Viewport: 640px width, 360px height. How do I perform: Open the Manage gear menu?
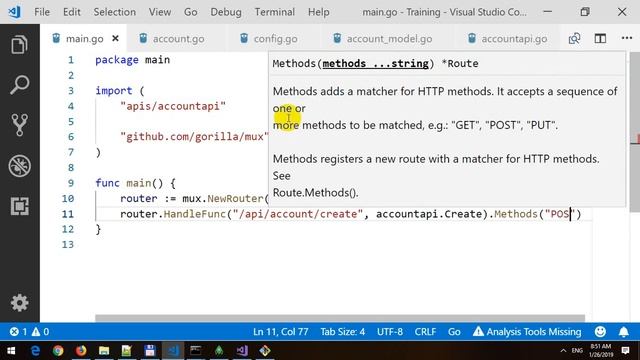click(19, 303)
